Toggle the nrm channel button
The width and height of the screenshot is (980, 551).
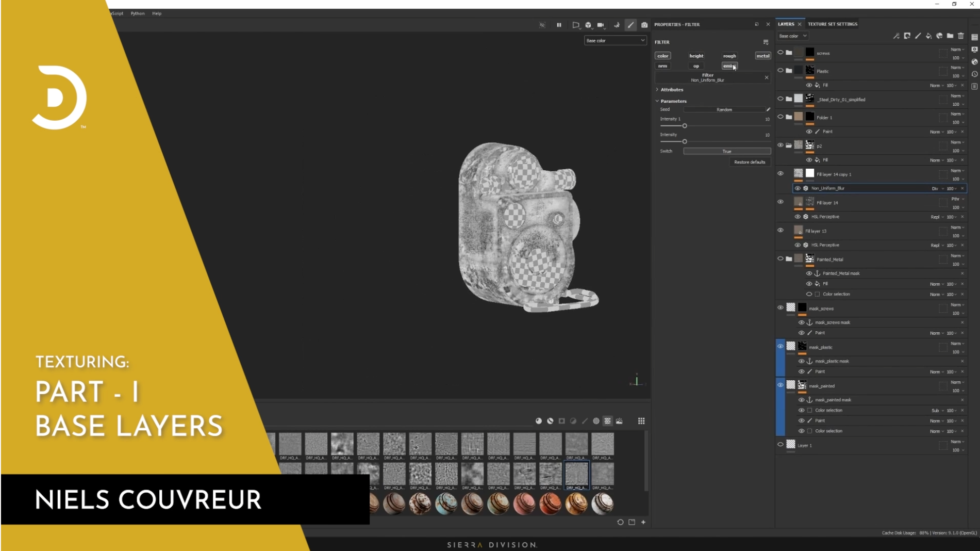click(x=663, y=66)
